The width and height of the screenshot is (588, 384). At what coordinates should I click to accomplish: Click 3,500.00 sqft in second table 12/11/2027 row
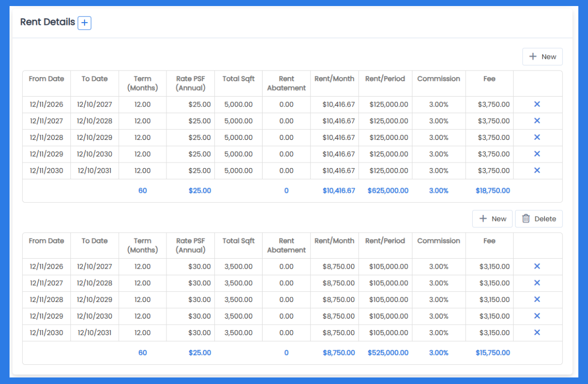pos(238,283)
